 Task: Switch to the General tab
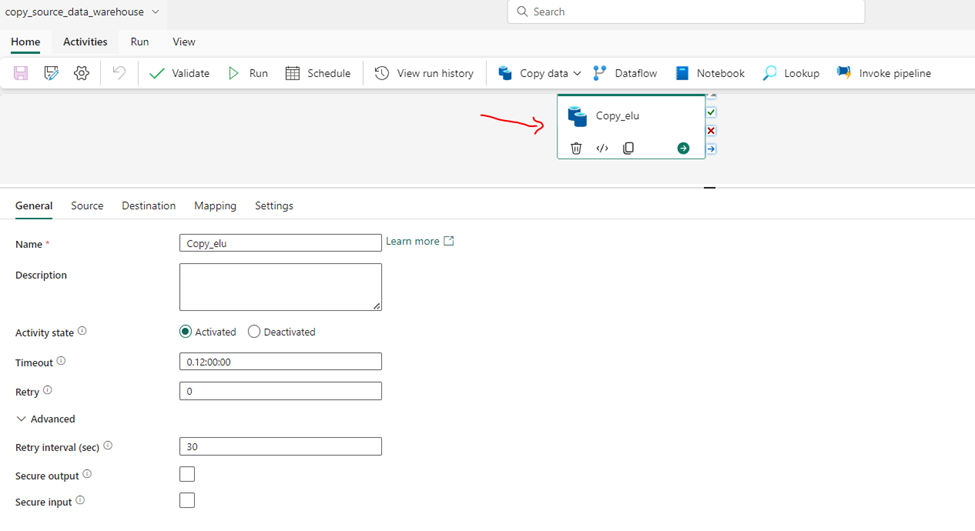click(x=34, y=206)
